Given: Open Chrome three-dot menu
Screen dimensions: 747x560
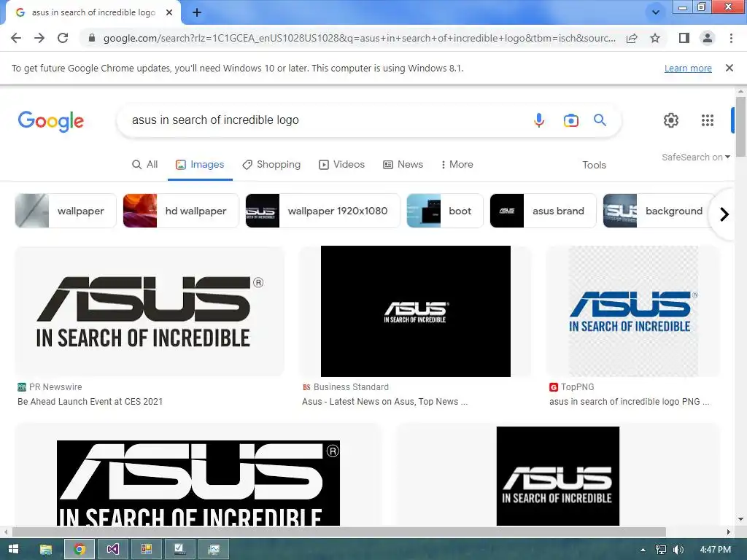Looking at the screenshot, I should click(x=731, y=38).
